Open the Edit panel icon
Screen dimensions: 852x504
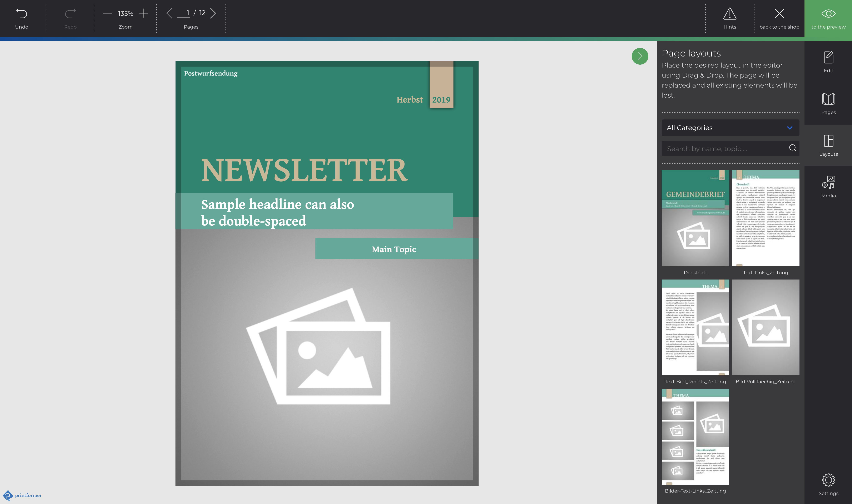tap(828, 58)
